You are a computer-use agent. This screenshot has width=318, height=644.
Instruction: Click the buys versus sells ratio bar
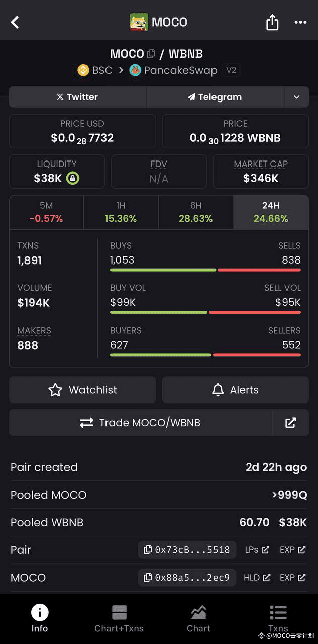tap(205, 270)
